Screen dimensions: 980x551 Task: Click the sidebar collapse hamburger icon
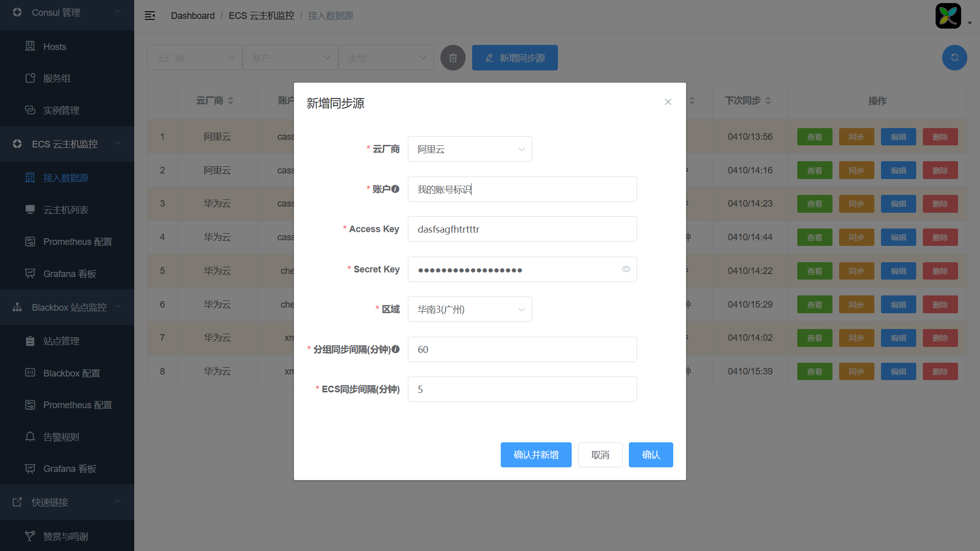point(150,16)
